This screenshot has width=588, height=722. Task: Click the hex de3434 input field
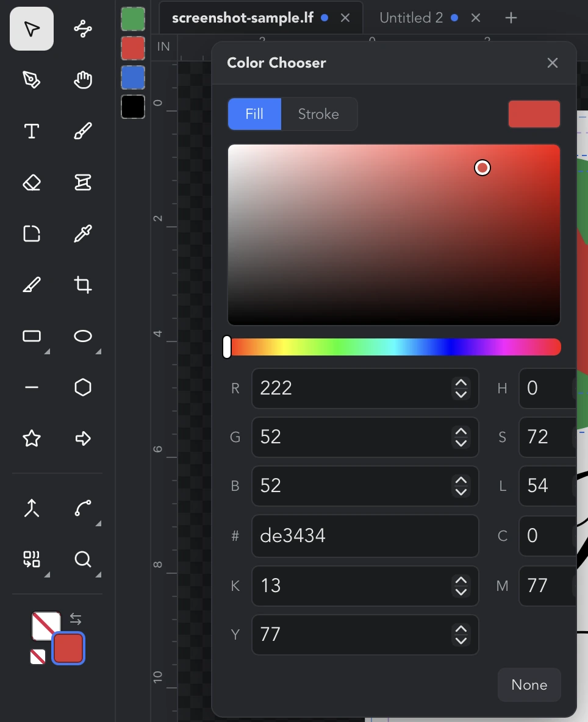pyautogui.click(x=365, y=536)
